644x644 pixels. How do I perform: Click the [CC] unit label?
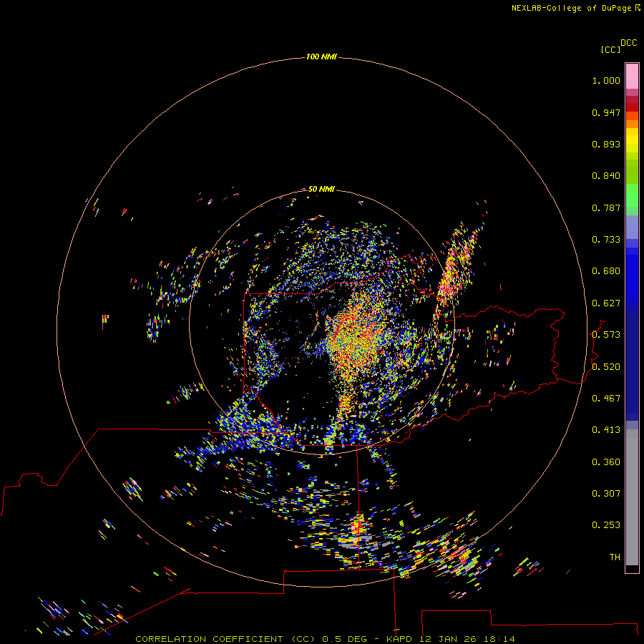(610, 49)
